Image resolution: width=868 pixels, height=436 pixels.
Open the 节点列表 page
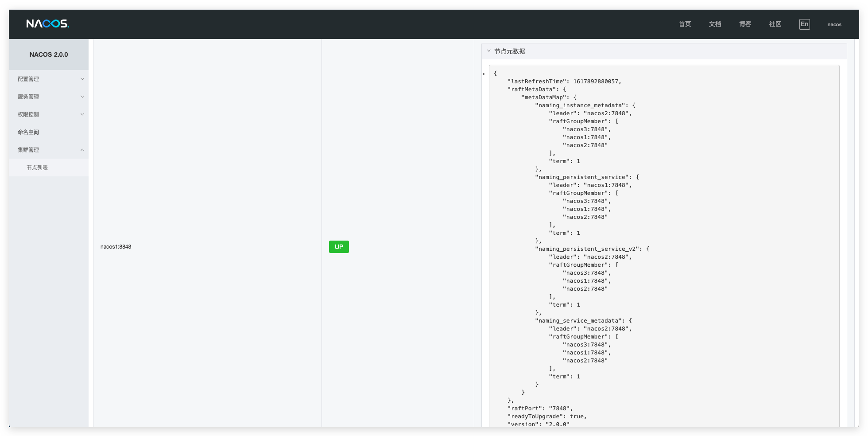(x=38, y=167)
